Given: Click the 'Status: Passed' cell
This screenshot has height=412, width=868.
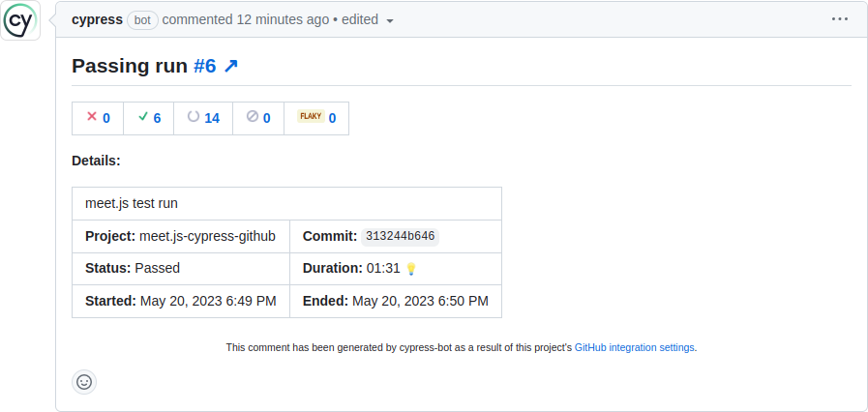Looking at the screenshot, I should pyautogui.click(x=181, y=269).
